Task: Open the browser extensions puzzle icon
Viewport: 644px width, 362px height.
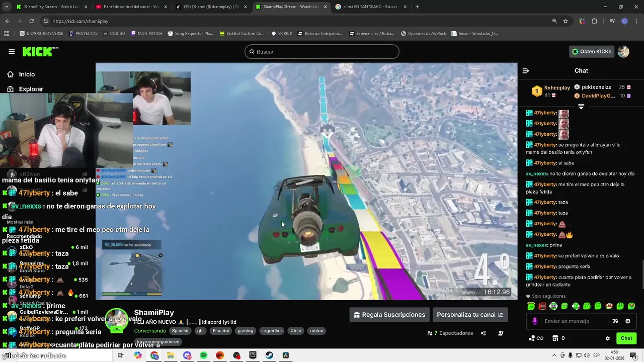Action: tap(595, 21)
